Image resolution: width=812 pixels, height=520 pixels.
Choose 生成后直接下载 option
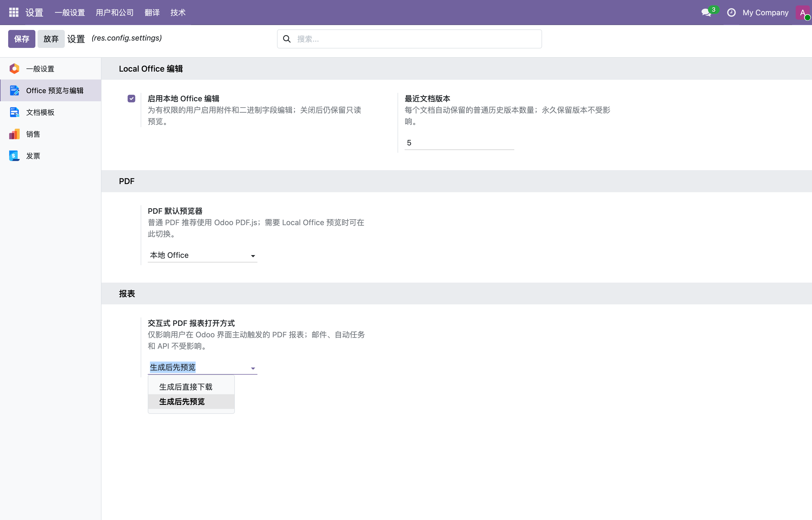tap(191, 387)
